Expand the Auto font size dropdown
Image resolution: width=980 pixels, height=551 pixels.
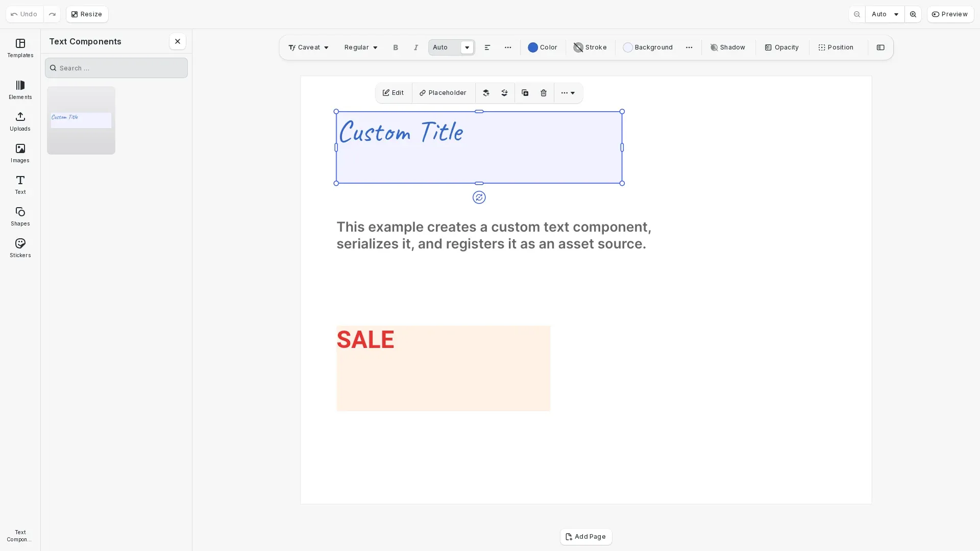coord(467,47)
